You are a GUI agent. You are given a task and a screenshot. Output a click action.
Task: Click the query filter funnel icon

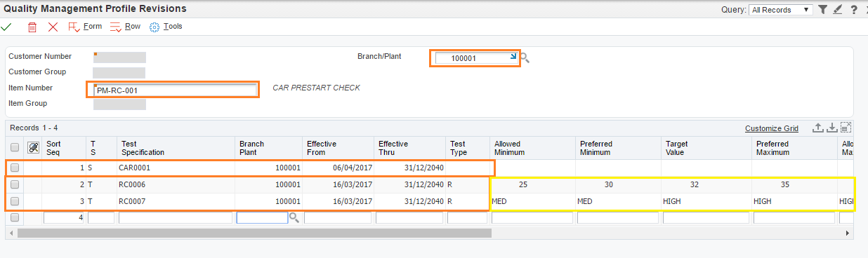click(823, 10)
